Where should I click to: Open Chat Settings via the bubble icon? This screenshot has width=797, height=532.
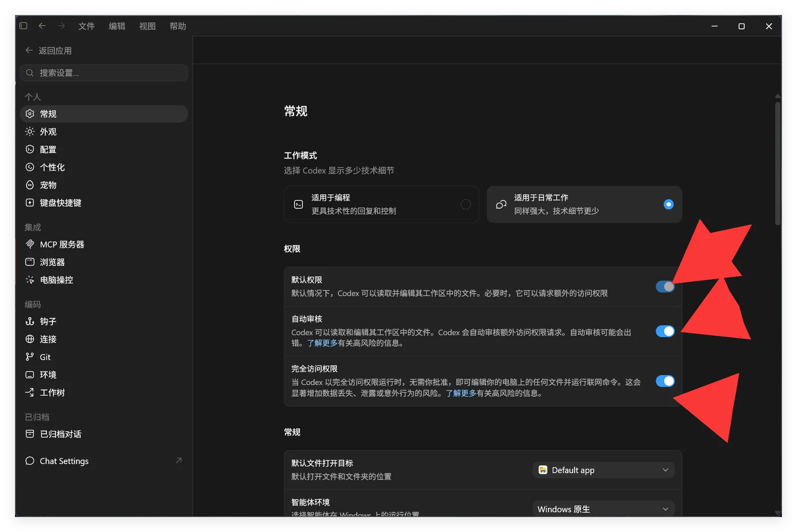coord(30,461)
